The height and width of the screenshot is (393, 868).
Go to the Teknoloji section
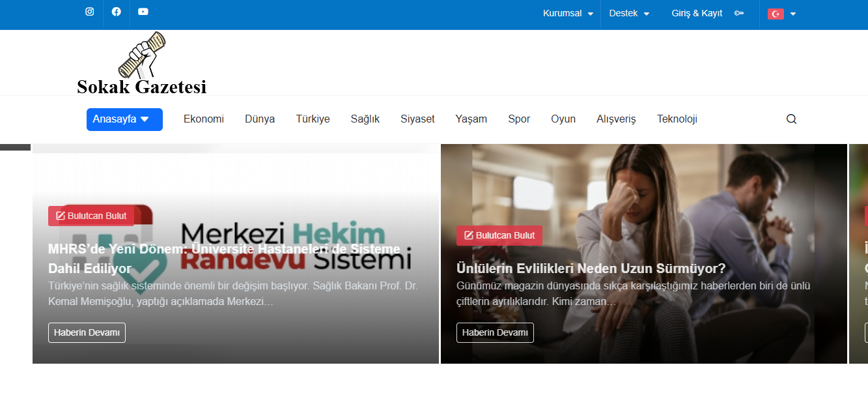[677, 119]
